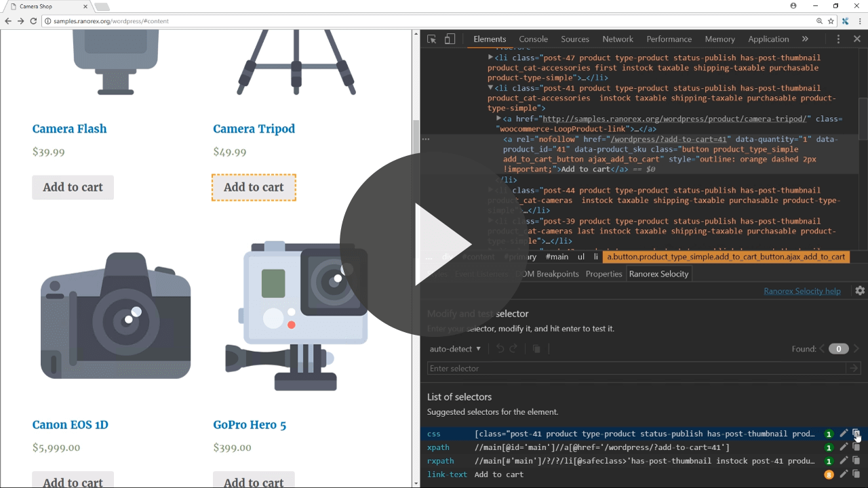Edit the rxpath selector with its pencil icon
Image resolution: width=868 pixels, height=488 pixels.
pos(844,461)
